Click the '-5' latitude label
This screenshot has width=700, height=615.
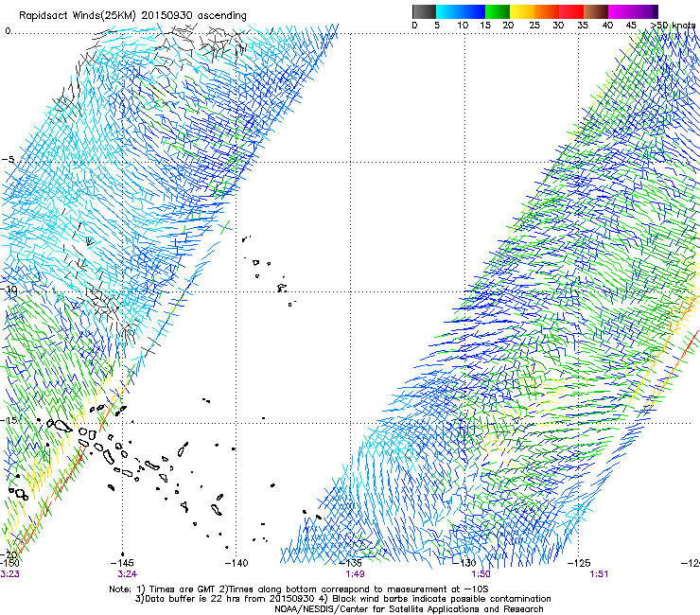pos(8,160)
